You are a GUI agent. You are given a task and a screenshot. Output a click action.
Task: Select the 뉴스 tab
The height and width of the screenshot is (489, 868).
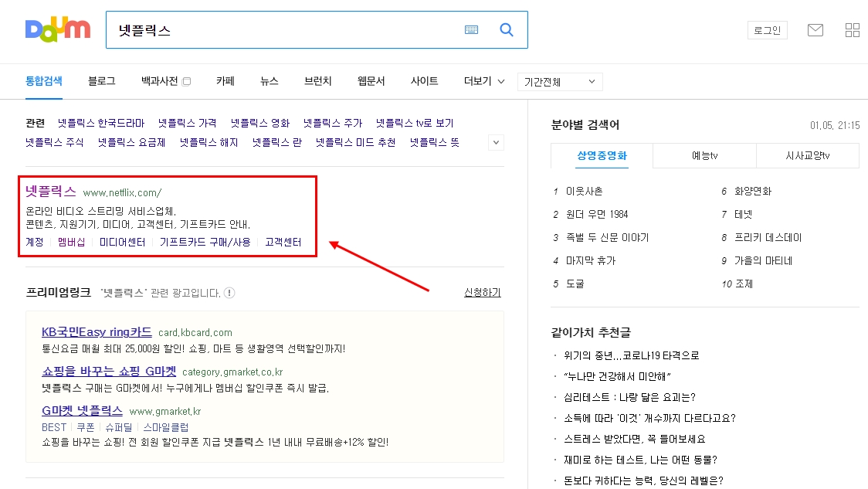(x=269, y=81)
